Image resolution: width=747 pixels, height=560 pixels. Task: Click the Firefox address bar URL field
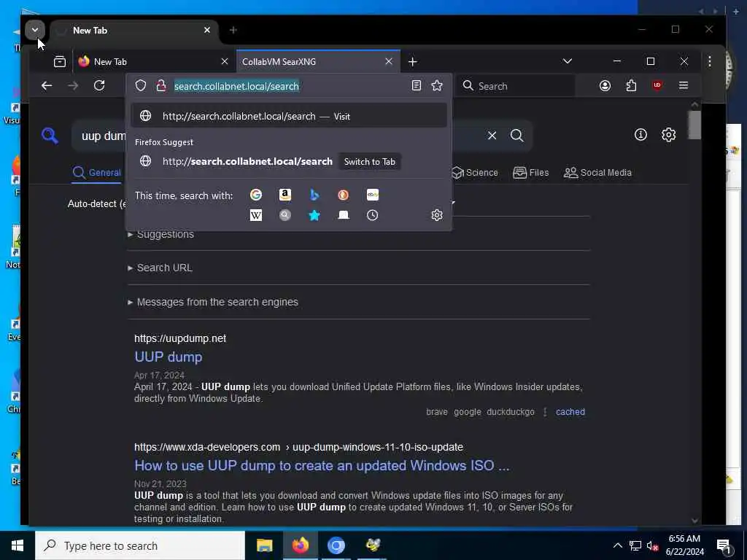pos(290,86)
